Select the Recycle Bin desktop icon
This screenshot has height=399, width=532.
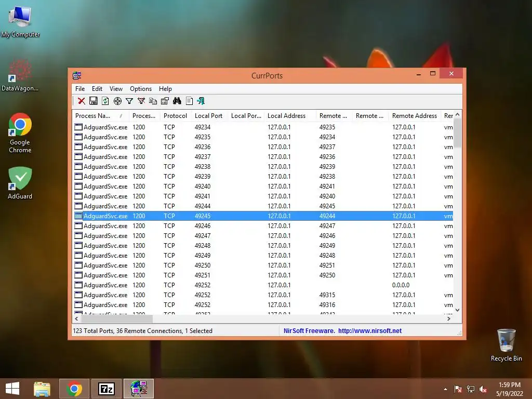(x=506, y=345)
